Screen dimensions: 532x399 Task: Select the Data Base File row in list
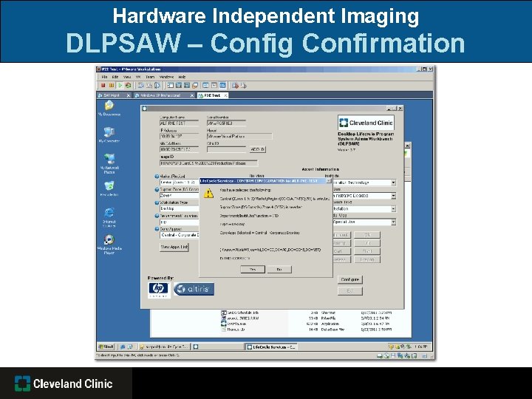pos(307,330)
